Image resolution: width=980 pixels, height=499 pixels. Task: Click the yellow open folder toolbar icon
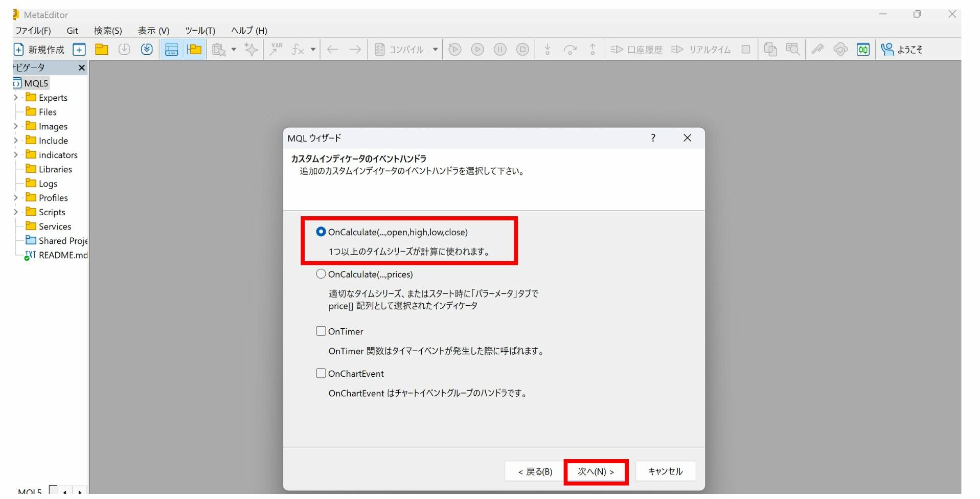102,50
